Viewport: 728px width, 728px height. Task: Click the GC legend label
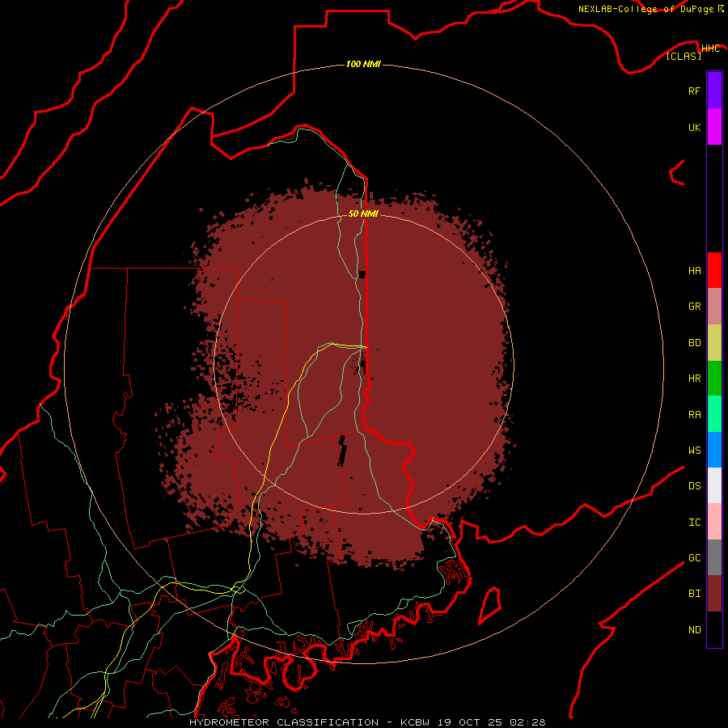tap(694, 558)
